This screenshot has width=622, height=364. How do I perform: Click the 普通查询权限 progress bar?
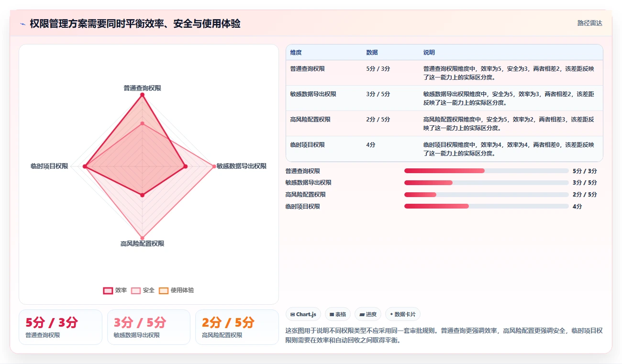(487, 171)
